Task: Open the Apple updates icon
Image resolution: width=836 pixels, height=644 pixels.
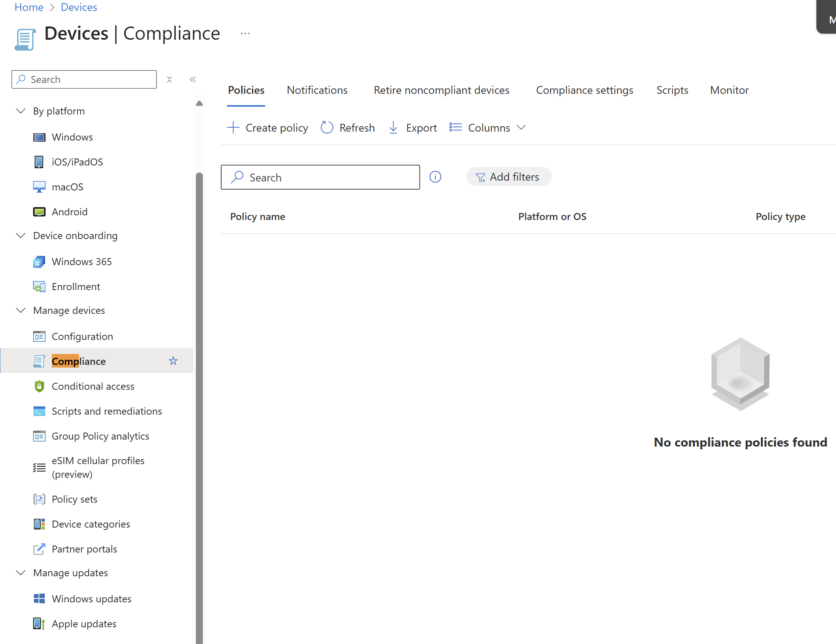Action: [39, 624]
